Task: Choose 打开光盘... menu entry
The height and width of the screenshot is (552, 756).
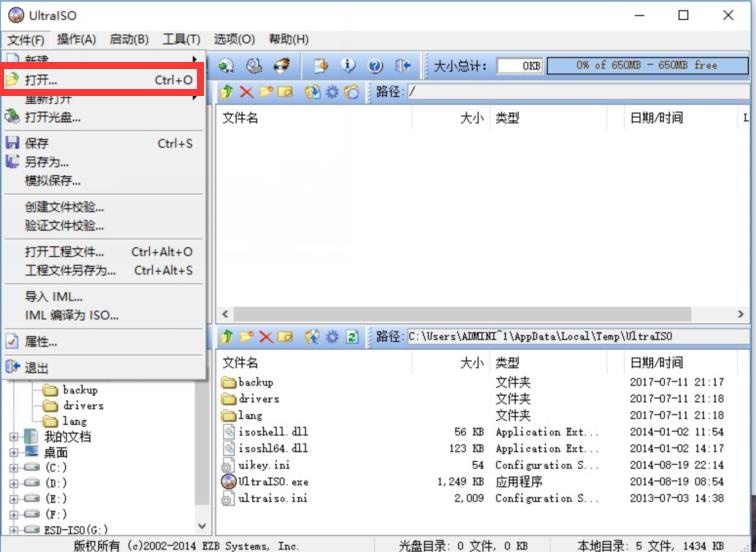Action: 104,117
